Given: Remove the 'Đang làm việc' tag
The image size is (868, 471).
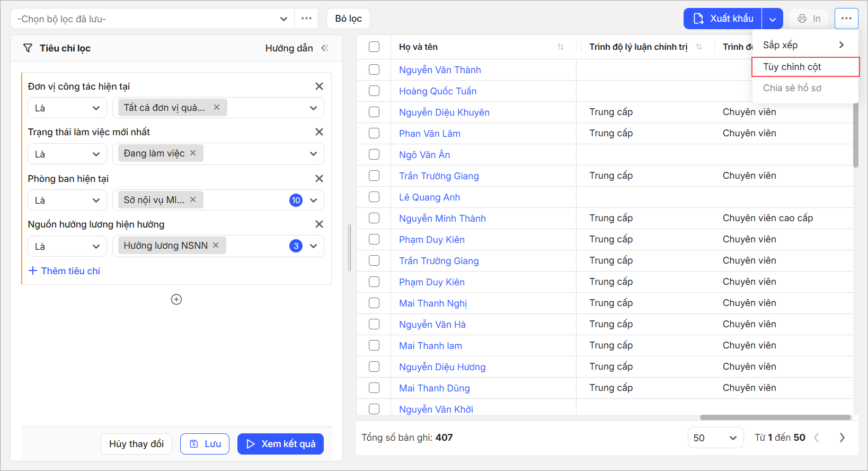Looking at the screenshot, I should (x=193, y=153).
